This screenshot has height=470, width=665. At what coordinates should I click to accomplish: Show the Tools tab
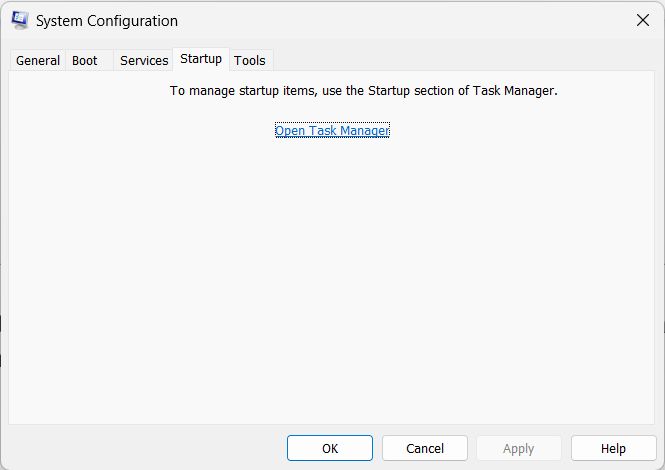[x=250, y=61]
